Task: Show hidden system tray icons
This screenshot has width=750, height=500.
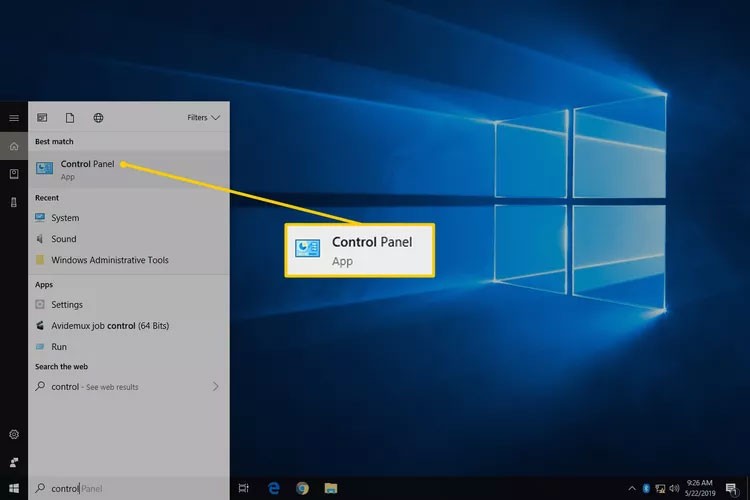Action: 634,488
